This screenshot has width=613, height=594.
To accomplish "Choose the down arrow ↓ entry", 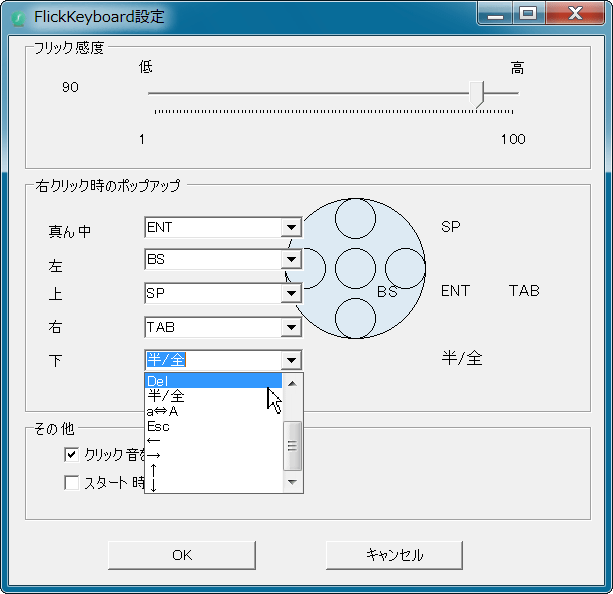I will tap(213, 485).
